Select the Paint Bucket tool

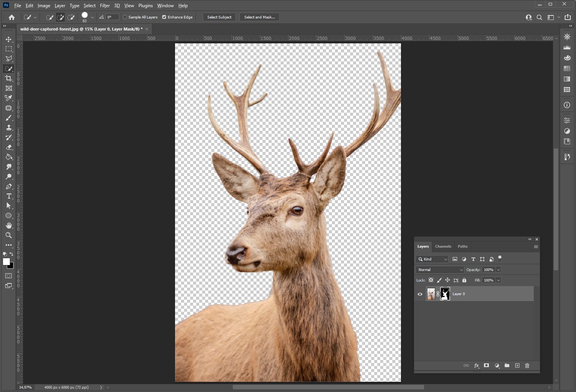click(x=9, y=157)
